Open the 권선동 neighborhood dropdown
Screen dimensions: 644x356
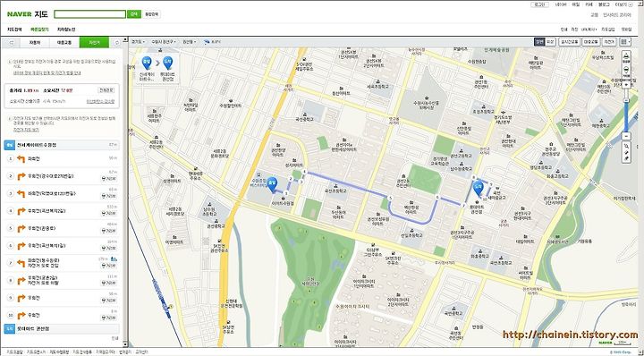pyautogui.click(x=190, y=42)
